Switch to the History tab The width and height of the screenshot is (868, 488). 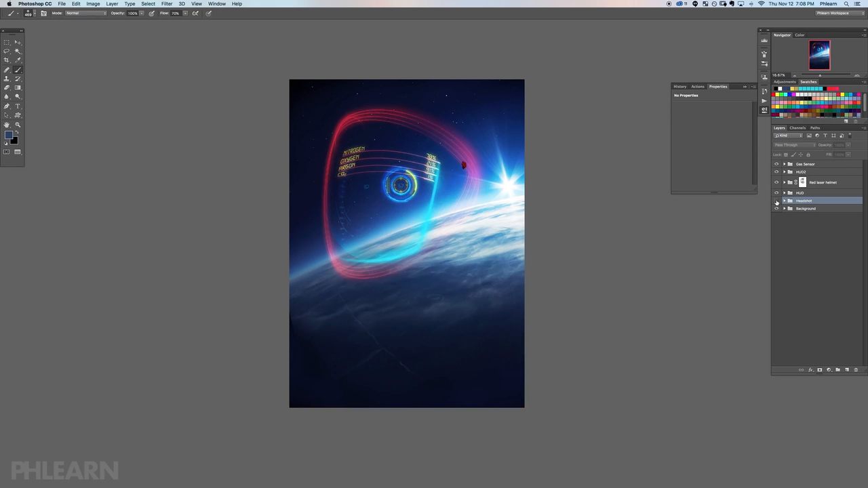[x=679, y=87]
